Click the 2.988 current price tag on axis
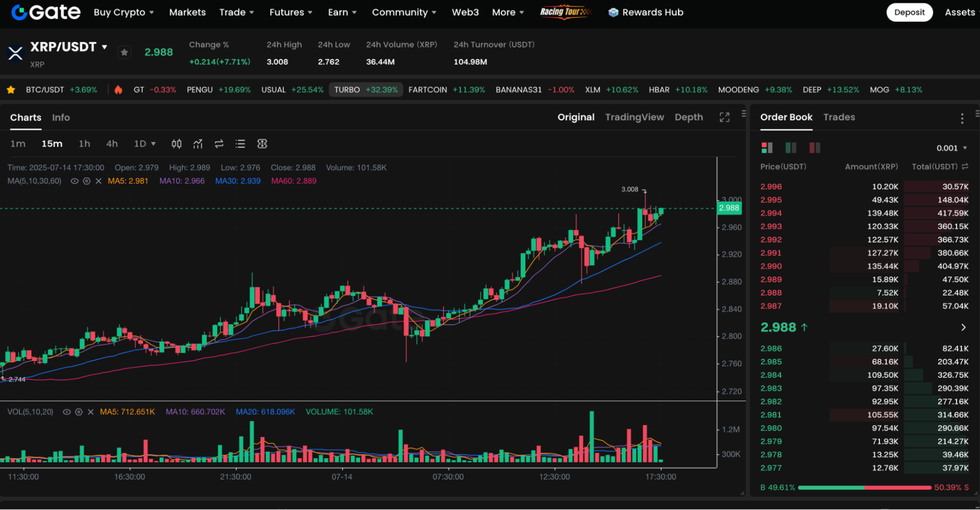 [x=729, y=208]
